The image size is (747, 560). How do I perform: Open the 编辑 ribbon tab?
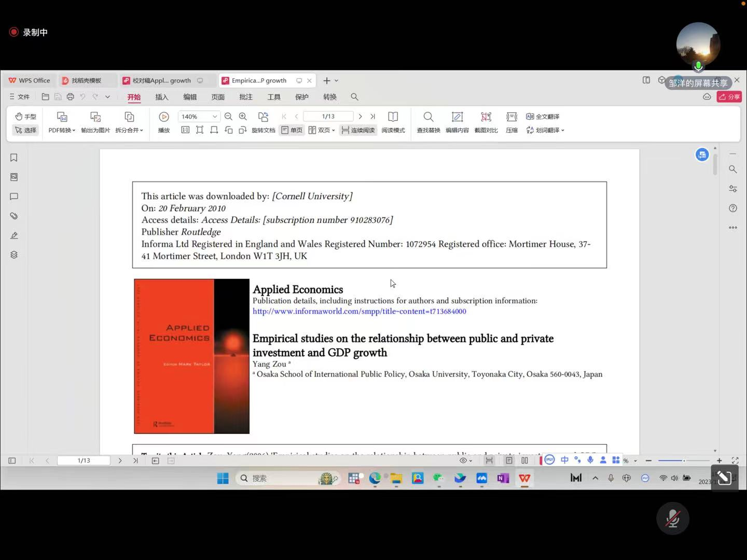190,97
